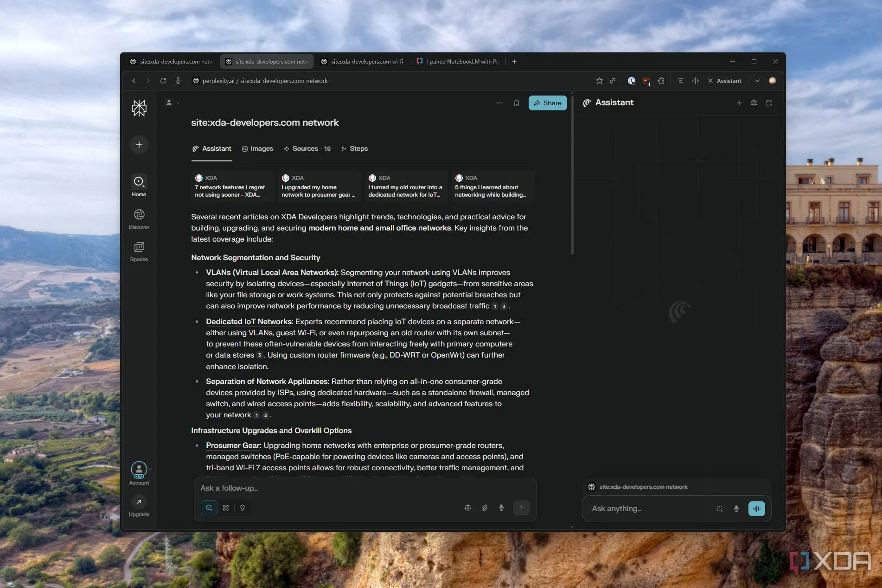Expand the browser toolbar dropdown chevron

pos(758,81)
